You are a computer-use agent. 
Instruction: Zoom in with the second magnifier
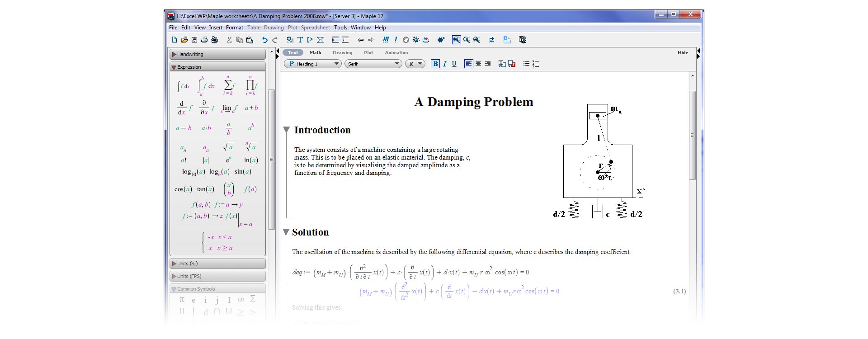[x=467, y=40]
